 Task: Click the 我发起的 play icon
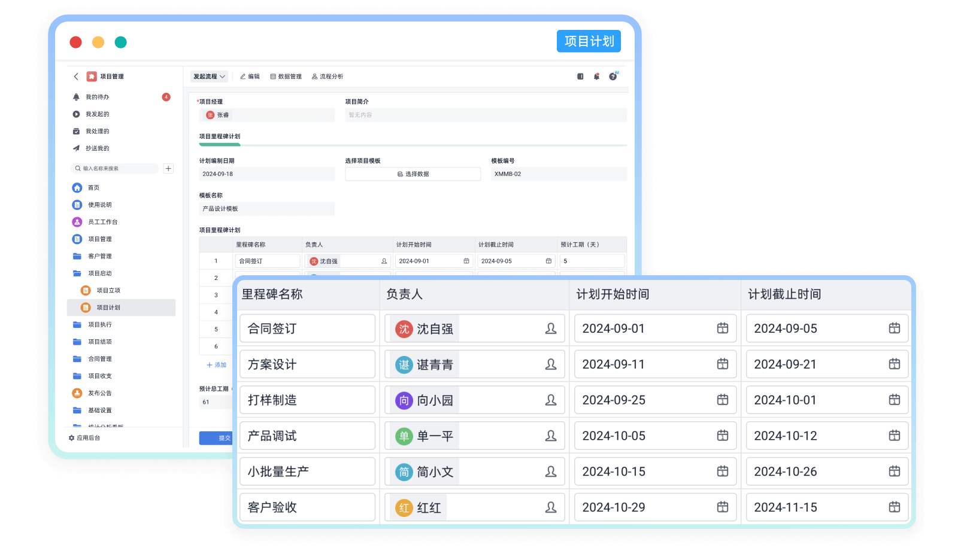(77, 114)
